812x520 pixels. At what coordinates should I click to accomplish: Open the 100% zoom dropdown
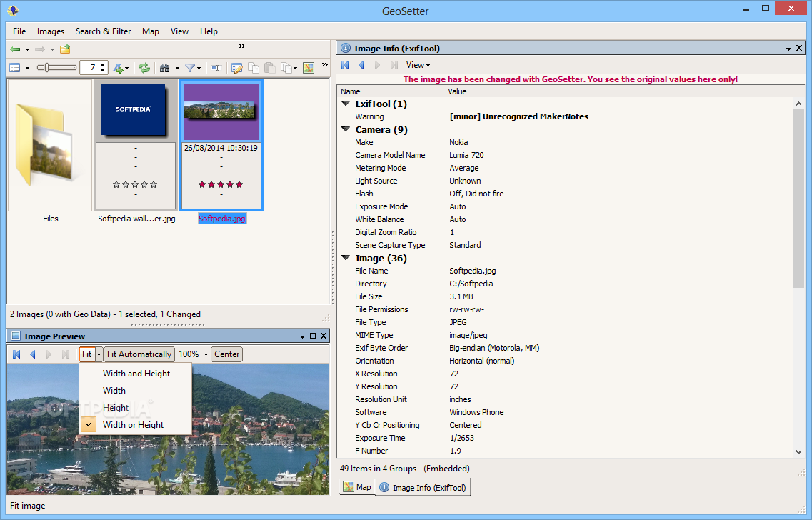(x=206, y=354)
